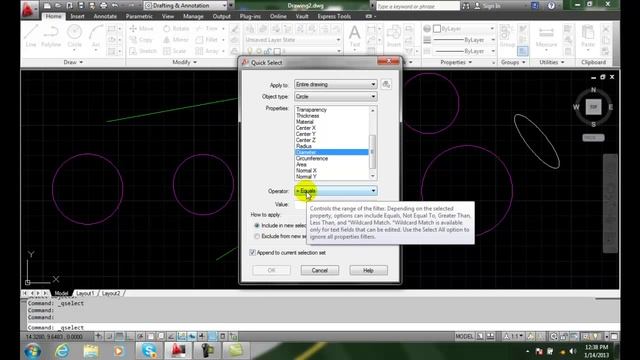Select the Circle tool in Draw panel
This screenshot has height=360, width=640.
pyautogui.click(x=74, y=36)
